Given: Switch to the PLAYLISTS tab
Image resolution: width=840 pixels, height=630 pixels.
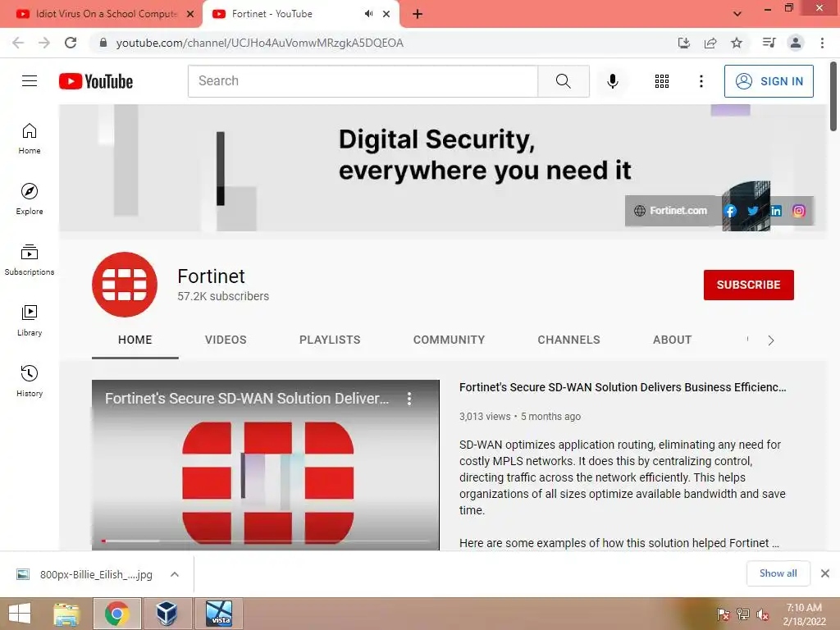Looking at the screenshot, I should click(x=330, y=340).
